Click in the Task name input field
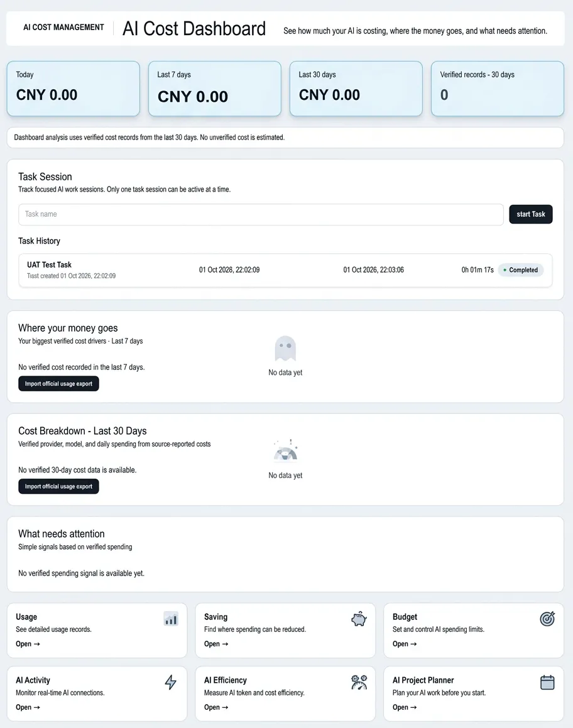573x728 pixels. (261, 214)
